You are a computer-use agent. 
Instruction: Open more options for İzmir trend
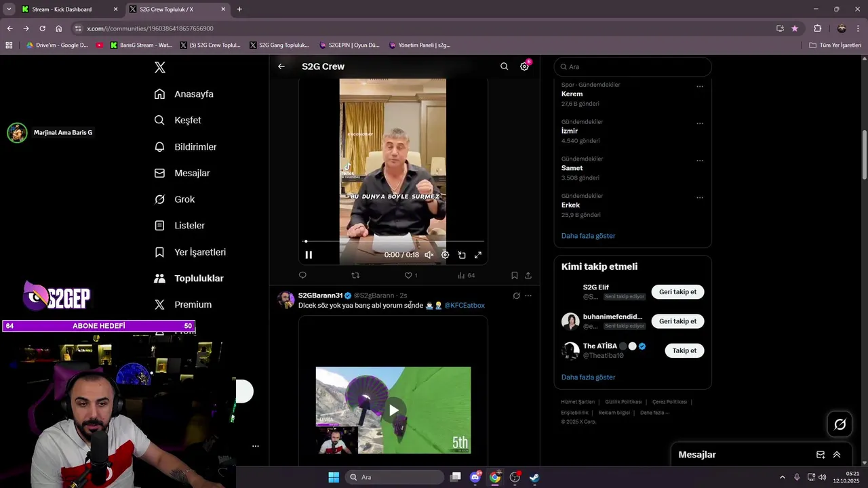700,123
